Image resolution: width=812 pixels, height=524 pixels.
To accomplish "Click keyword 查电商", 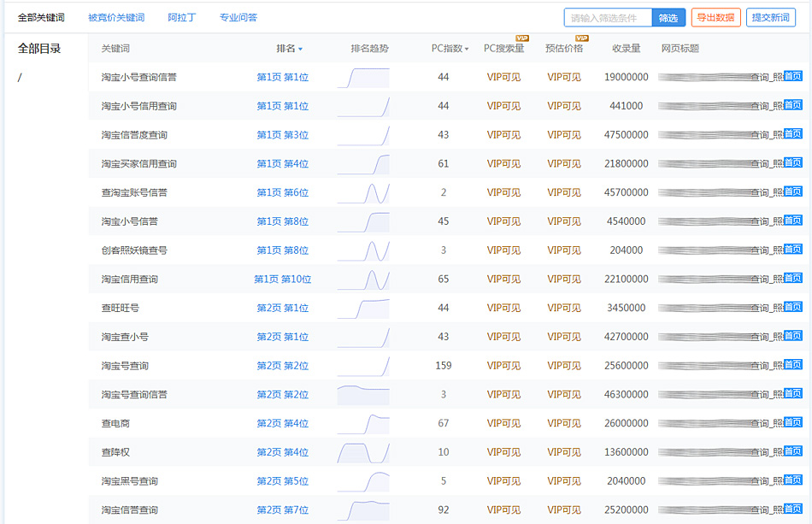I will (115, 423).
